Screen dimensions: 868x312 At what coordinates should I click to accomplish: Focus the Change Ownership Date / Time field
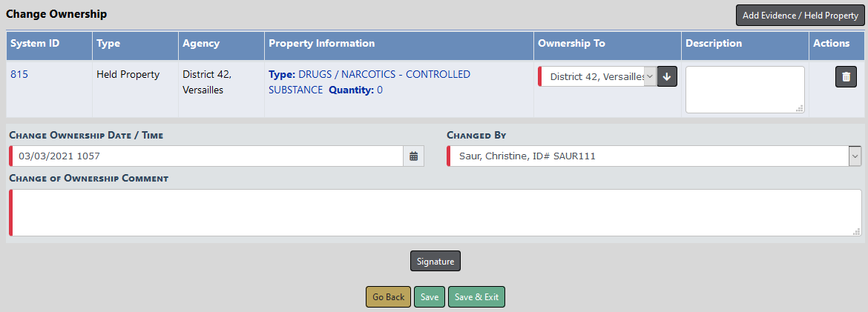click(208, 156)
